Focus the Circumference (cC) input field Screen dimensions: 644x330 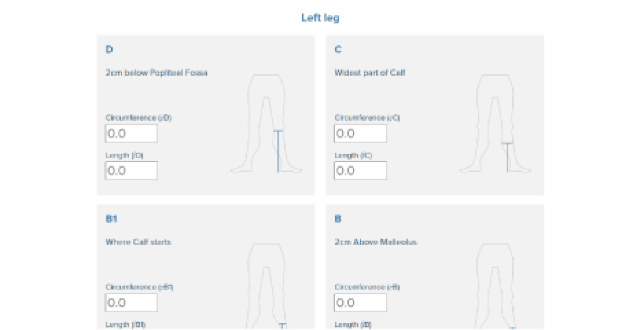pos(361,134)
